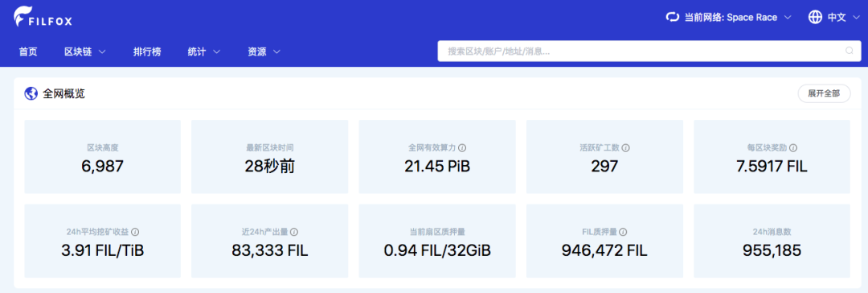Focus the 搜索区块/账户/地址/消息 search field

pos(649,51)
